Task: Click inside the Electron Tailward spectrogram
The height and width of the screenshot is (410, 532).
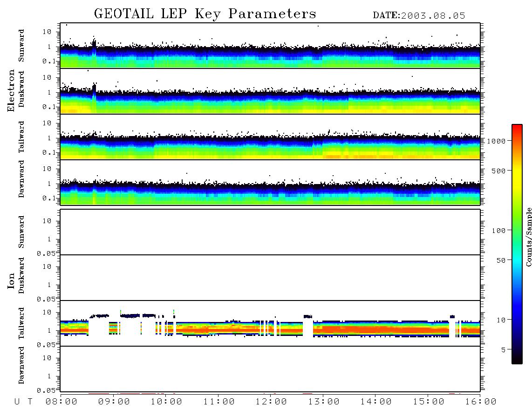Action: [270, 137]
